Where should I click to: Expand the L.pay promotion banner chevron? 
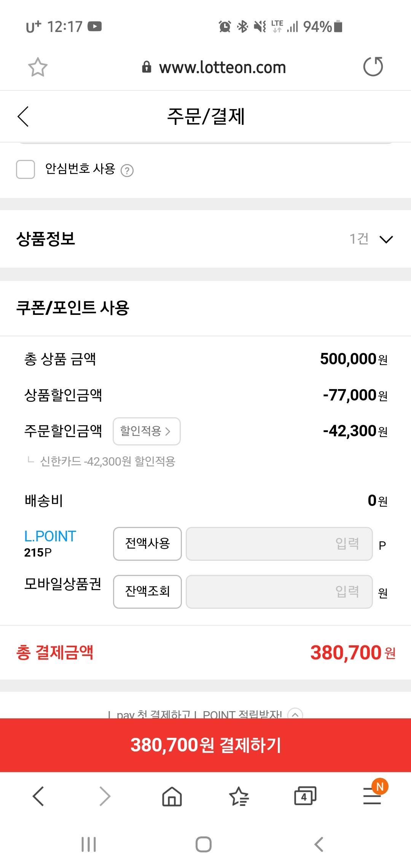point(295,714)
